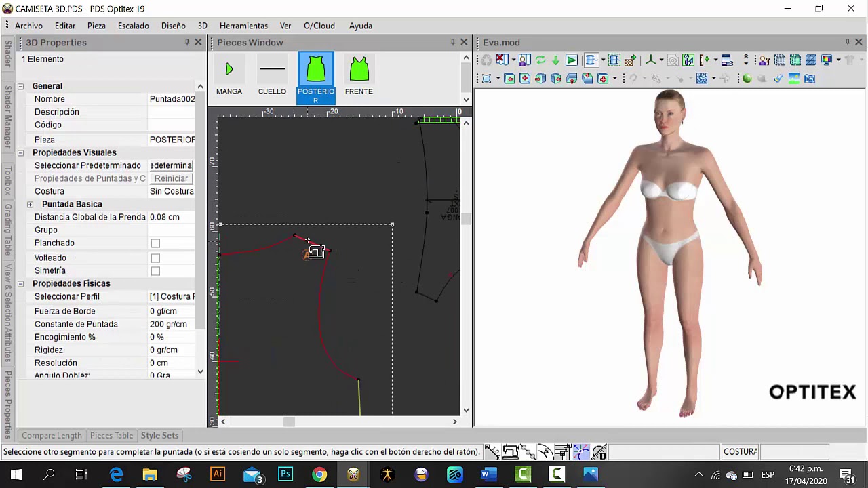
Task: Click the properties panel scroll down arrow
Action: pos(200,371)
